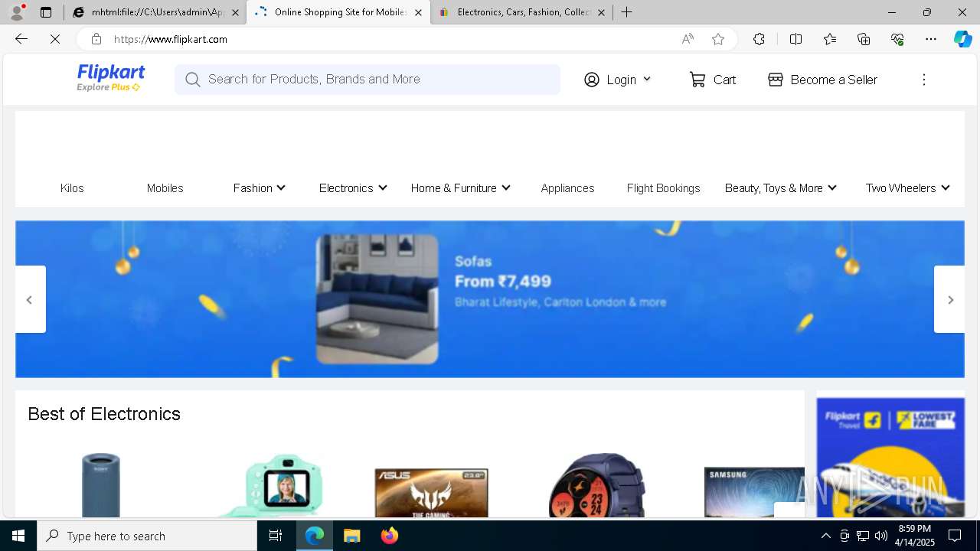Image resolution: width=980 pixels, height=551 pixels.
Task: Open a new tab with plus button
Action: coord(627,12)
